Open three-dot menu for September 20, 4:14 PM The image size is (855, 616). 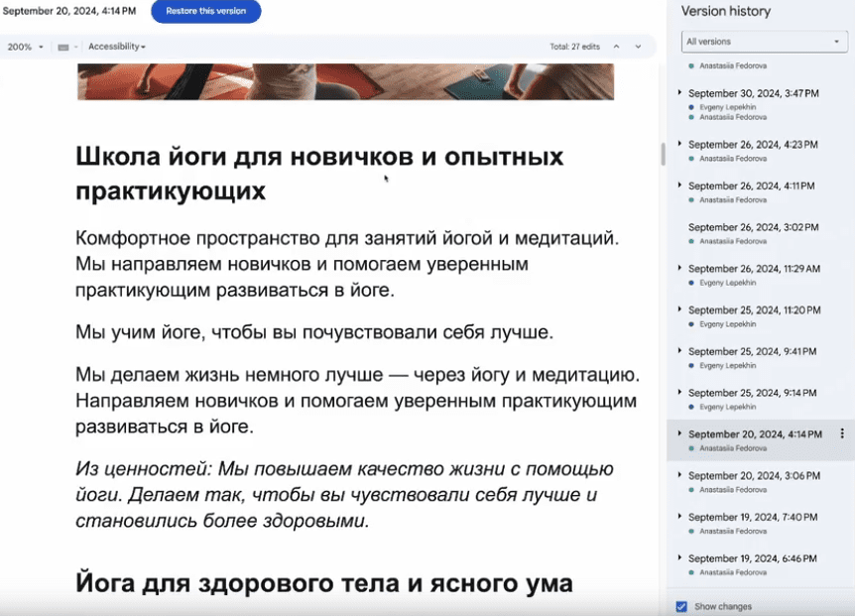click(x=842, y=433)
